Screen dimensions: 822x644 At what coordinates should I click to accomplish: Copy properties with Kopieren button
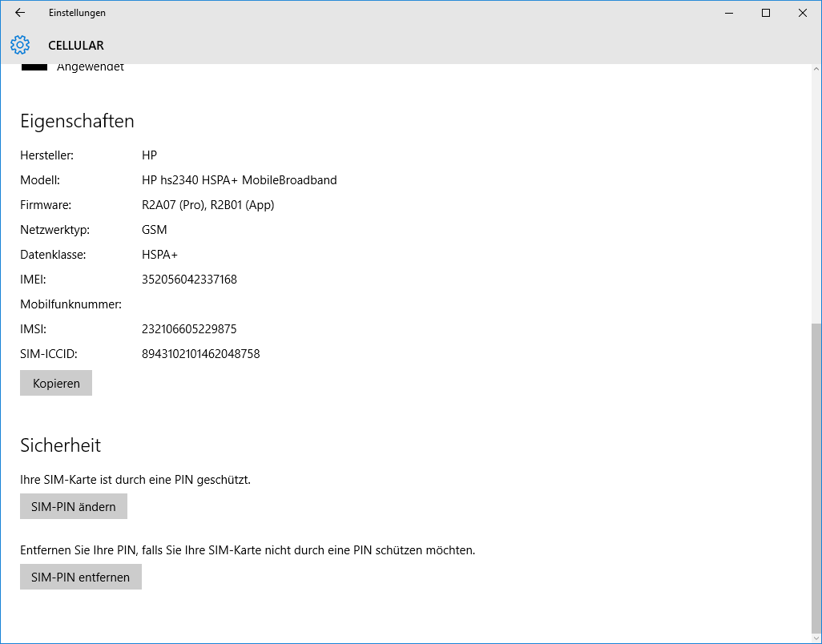(x=56, y=383)
